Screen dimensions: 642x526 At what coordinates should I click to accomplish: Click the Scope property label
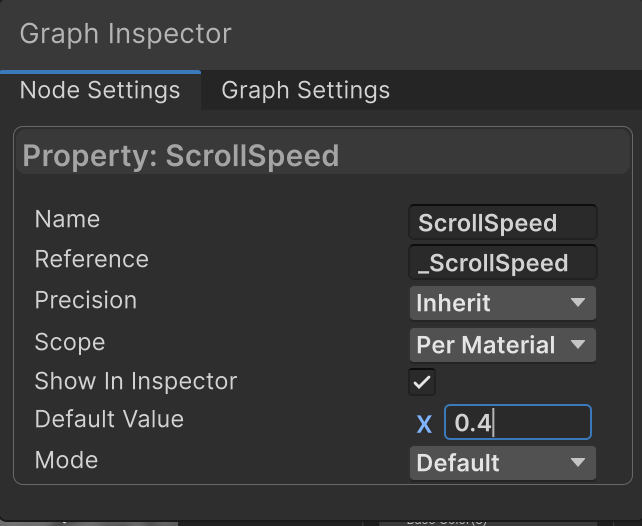coord(69,342)
